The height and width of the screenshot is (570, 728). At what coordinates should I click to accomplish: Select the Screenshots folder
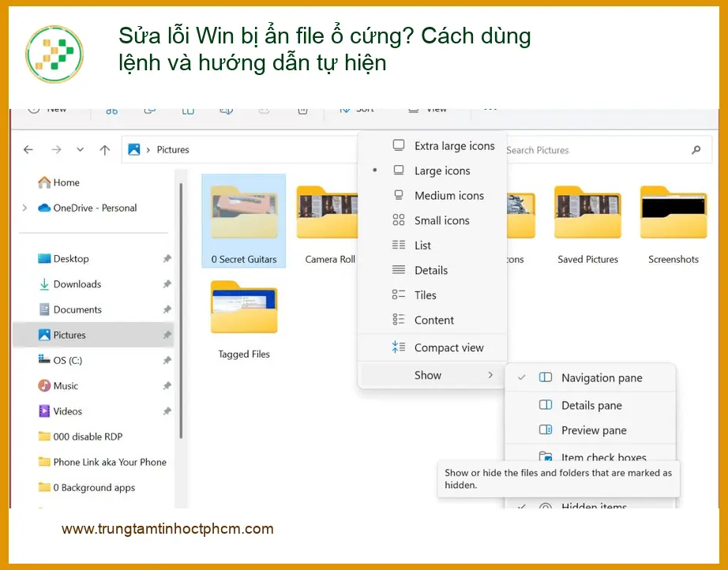[x=674, y=226]
